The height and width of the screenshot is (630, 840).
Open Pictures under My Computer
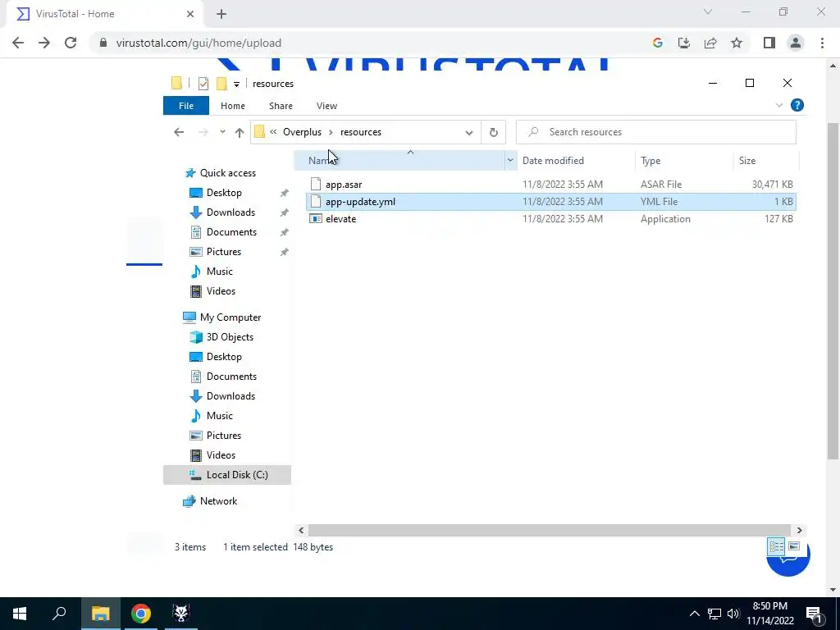(x=223, y=436)
